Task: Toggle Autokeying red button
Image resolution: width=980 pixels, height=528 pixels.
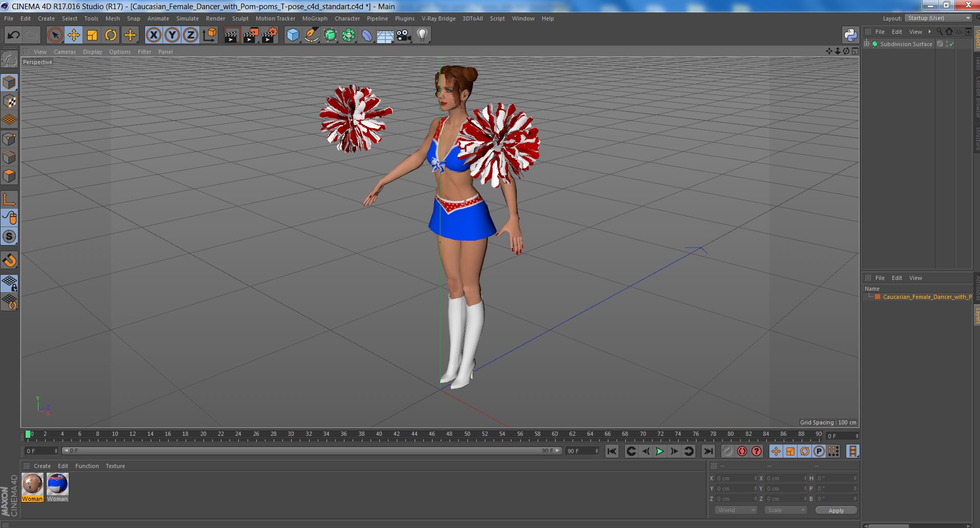Action: (x=742, y=451)
